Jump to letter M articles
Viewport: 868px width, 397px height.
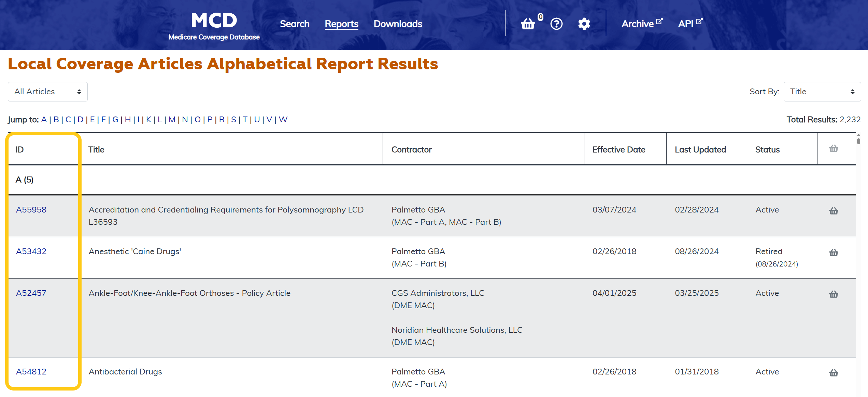pyautogui.click(x=172, y=120)
